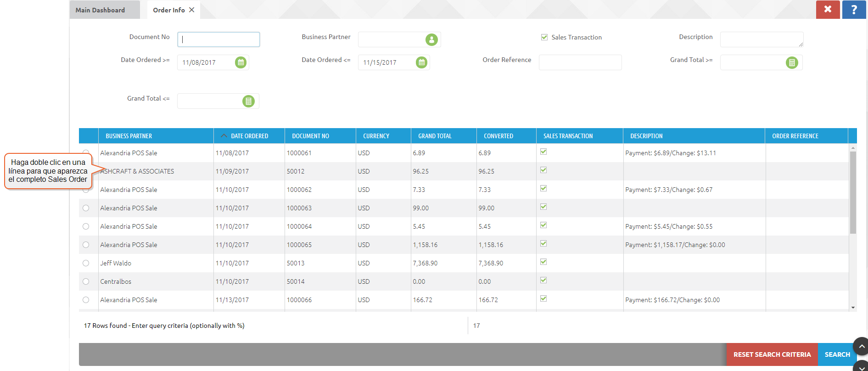Click the red close window button
Viewport: 868px width, 371px height.
tap(828, 10)
